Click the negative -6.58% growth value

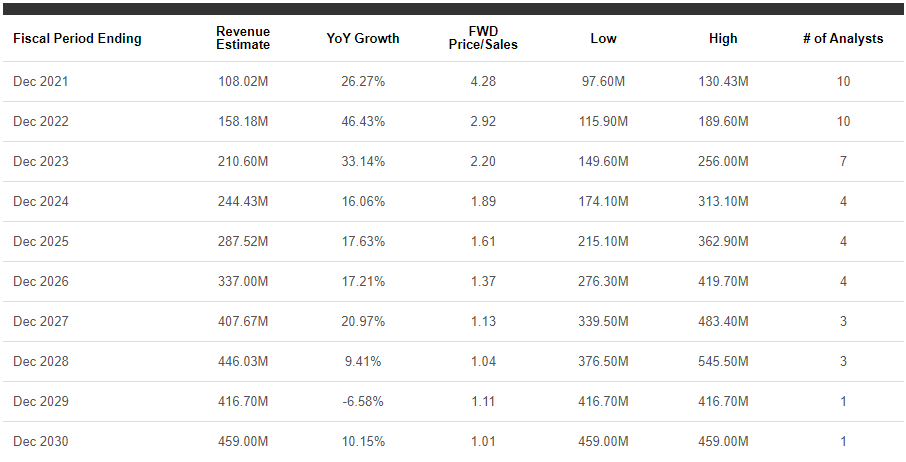coord(363,402)
